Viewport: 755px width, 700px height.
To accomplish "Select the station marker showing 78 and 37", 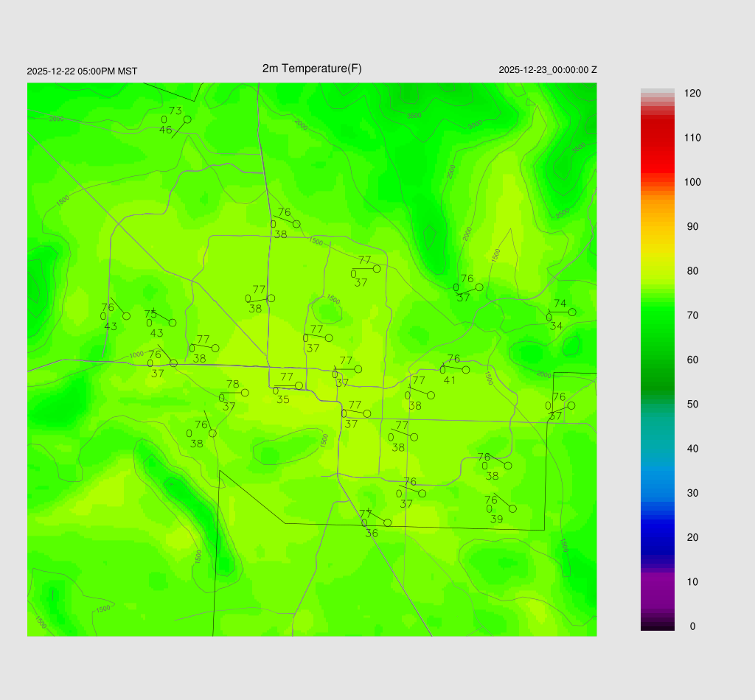I will tap(245, 393).
